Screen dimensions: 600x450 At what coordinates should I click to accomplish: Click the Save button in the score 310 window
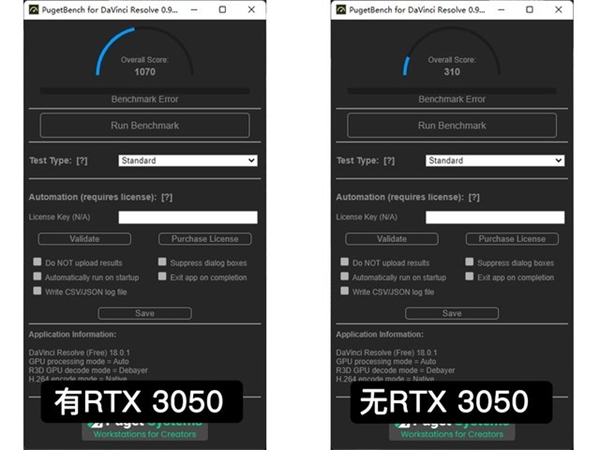tap(452, 313)
